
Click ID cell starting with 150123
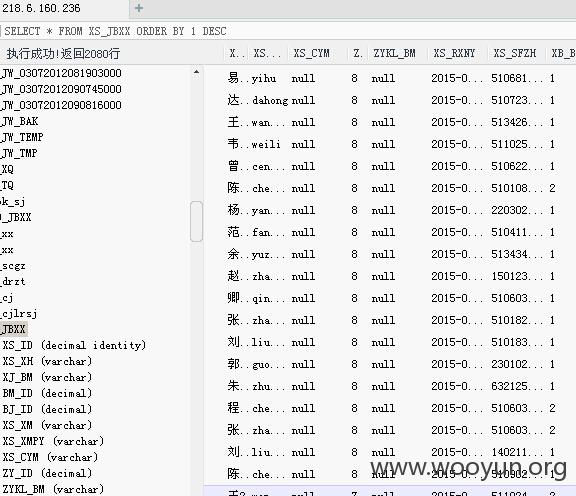[x=516, y=276]
